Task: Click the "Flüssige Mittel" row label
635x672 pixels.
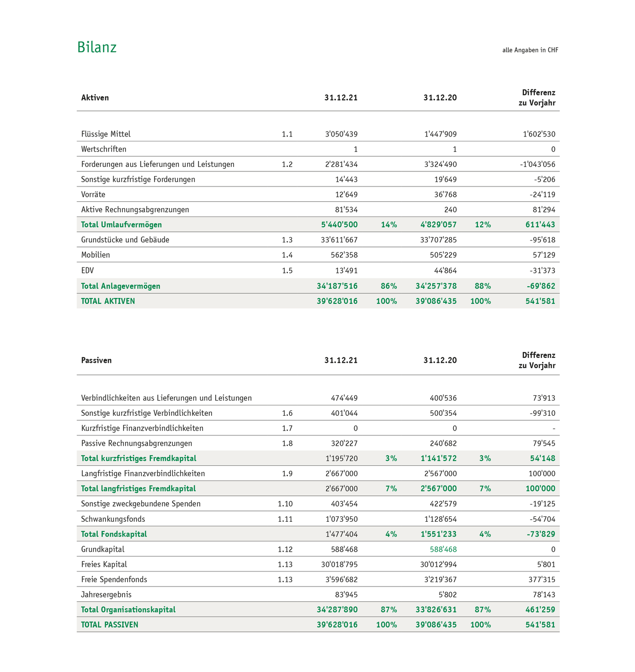Action: click(106, 134)
